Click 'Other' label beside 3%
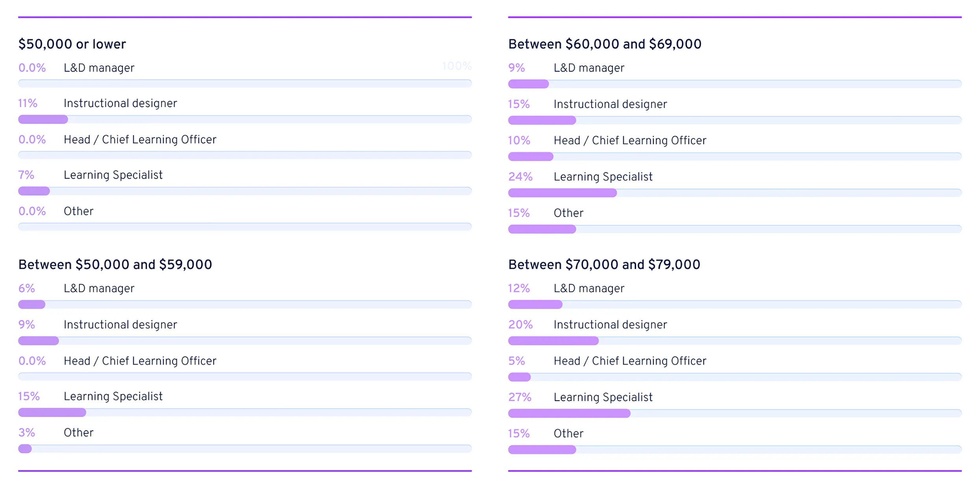 [78, 433]
